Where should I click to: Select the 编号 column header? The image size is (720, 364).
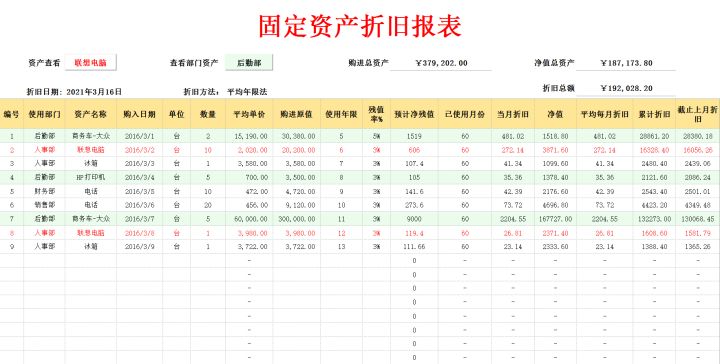(x=11, y=114)
